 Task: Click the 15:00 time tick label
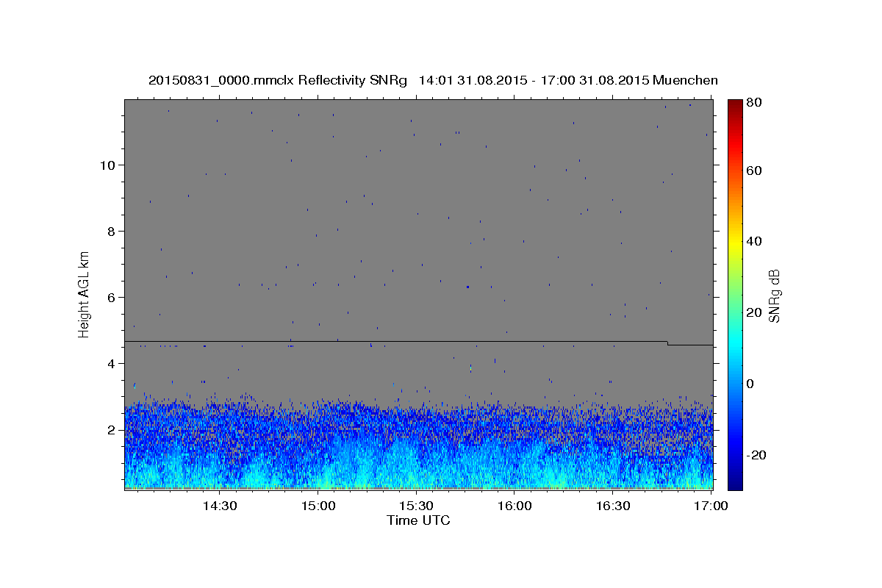tap(318, 506)
